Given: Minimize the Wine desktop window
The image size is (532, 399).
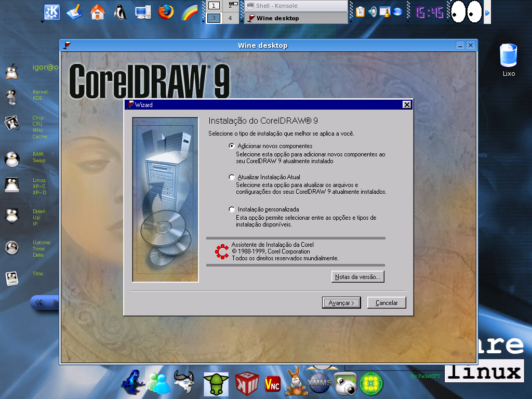Looking at the screenshot, I should coord(460,45).
